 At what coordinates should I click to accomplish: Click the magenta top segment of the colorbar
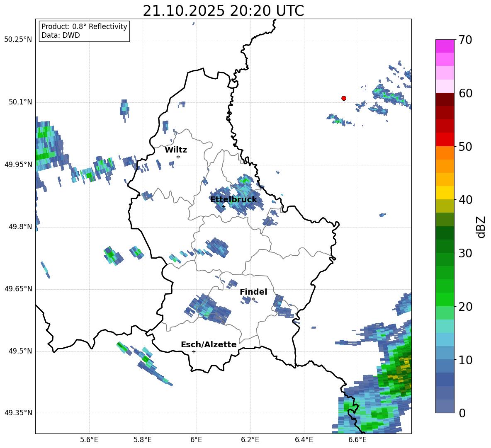(445, 46)
